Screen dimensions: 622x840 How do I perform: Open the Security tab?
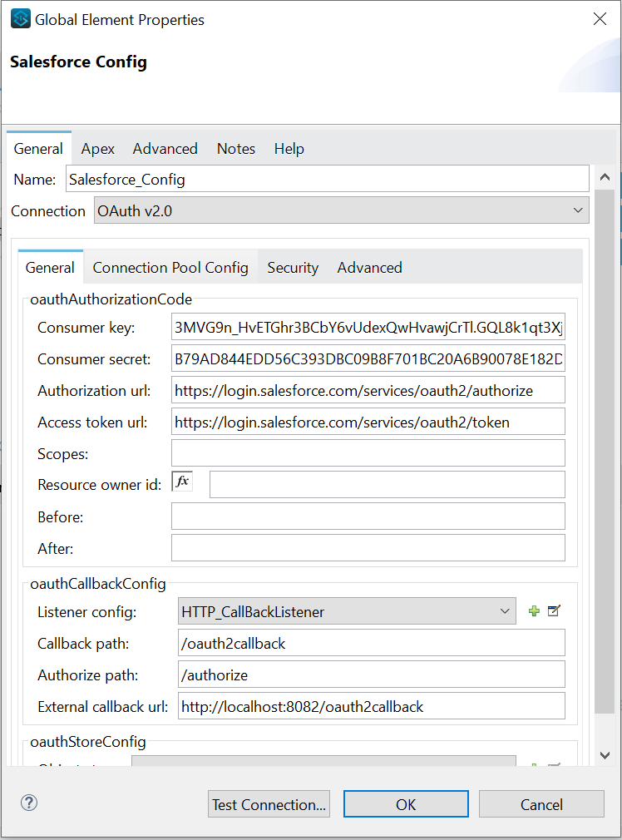[293, 267]
